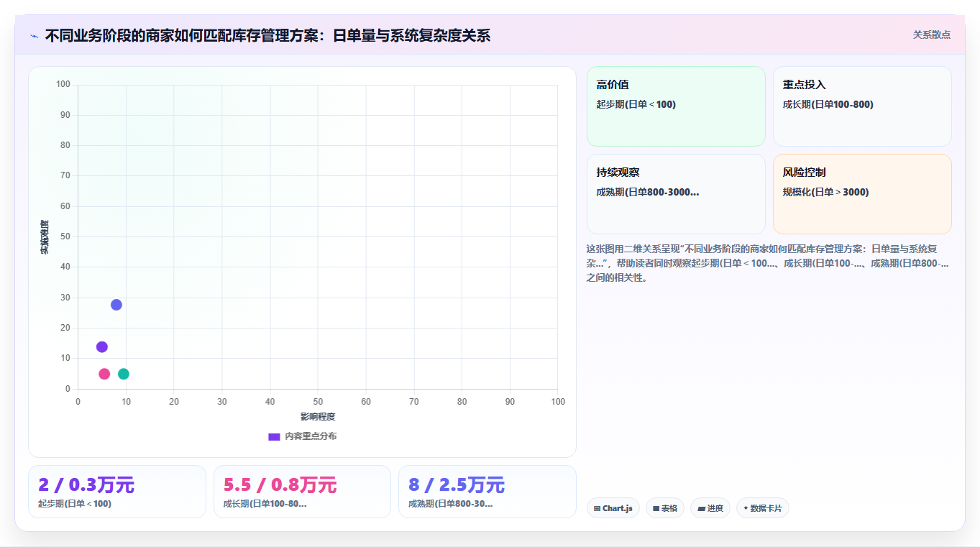Click the description paragraph starting with 这张图用二维关系
Viewport: 980px width, 547px height.
click(x=768, y=263)
